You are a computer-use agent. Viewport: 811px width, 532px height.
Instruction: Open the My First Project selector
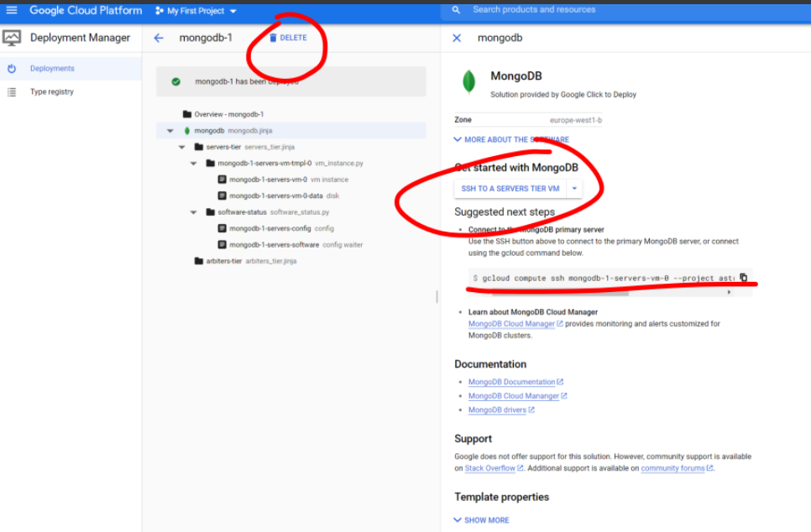point(196,11)
